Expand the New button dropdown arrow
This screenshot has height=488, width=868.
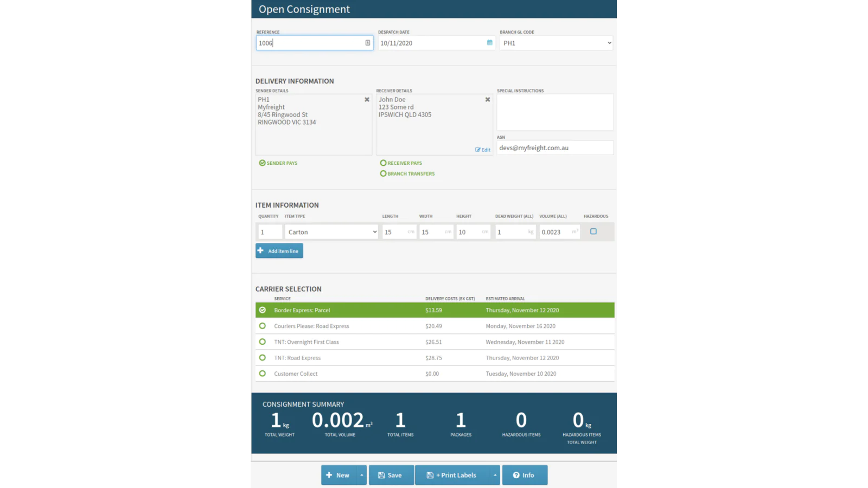[x=362, y=475]
